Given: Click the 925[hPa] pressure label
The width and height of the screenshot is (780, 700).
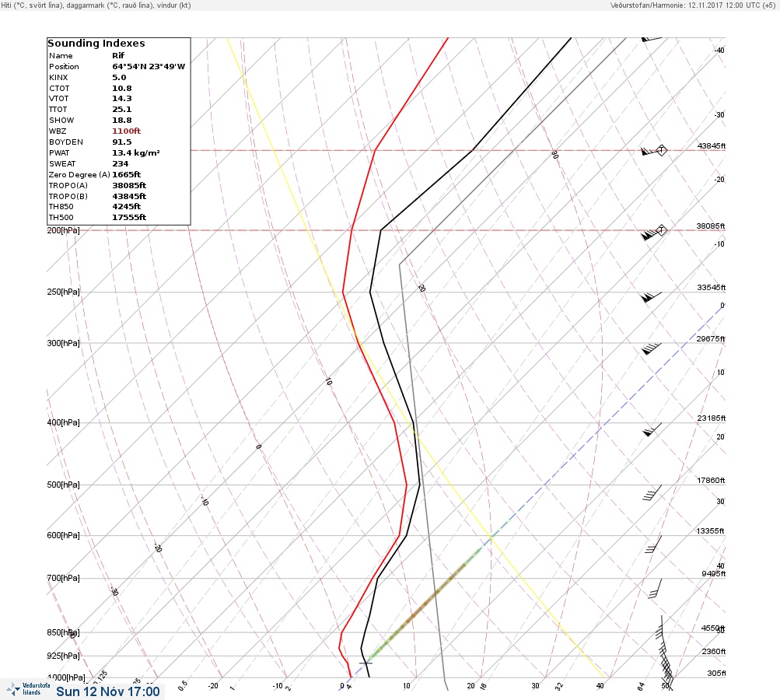Looking at the screenshot, I should tap(63, 656).
